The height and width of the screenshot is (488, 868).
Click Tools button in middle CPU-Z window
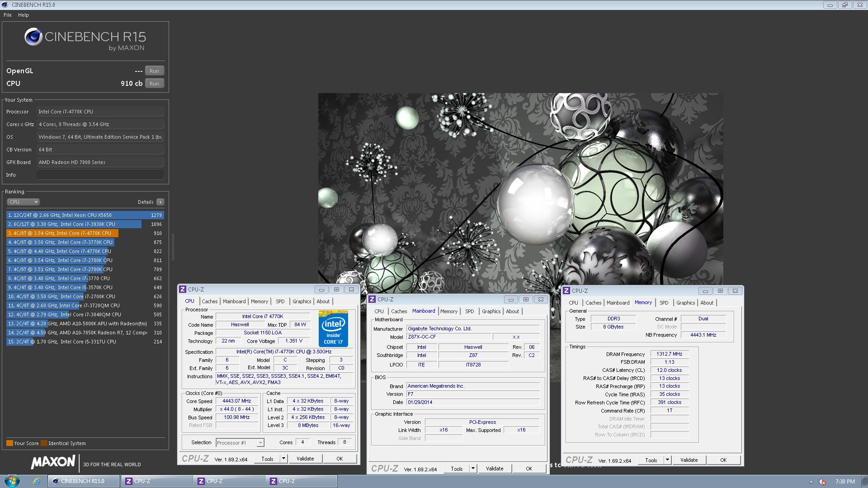[x=457, y=469]
